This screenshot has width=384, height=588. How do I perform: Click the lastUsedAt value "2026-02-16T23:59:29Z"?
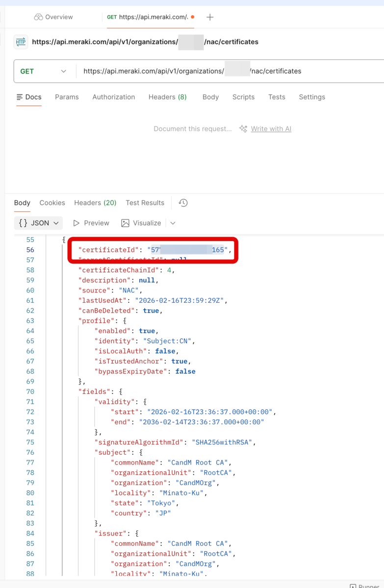coord(179,300)
